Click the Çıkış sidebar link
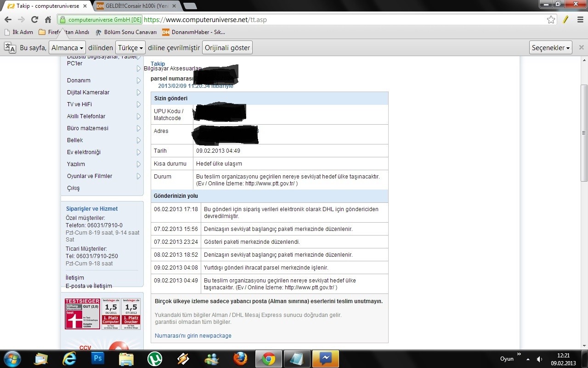Screen dimensions: 588x368 coord(73,188)
